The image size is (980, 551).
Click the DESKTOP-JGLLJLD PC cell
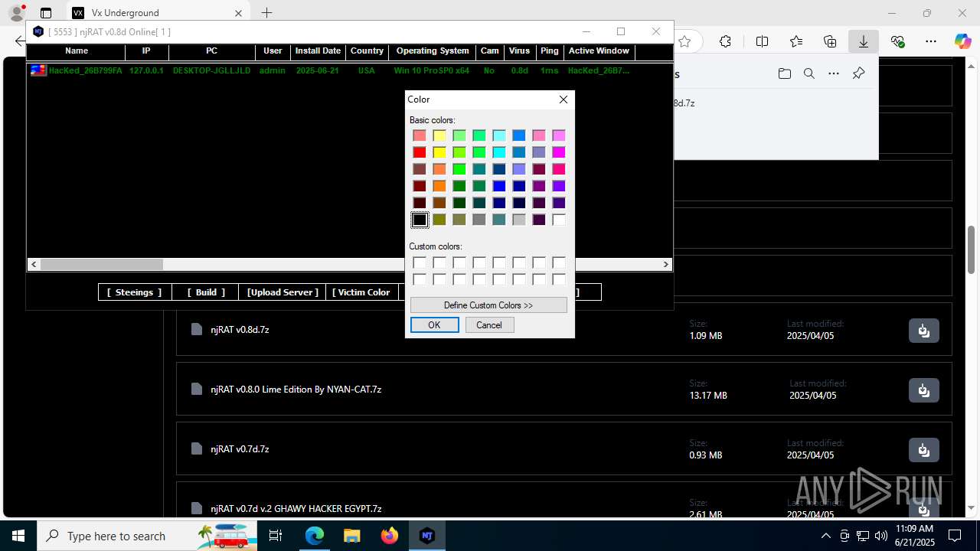coord(211,70)
